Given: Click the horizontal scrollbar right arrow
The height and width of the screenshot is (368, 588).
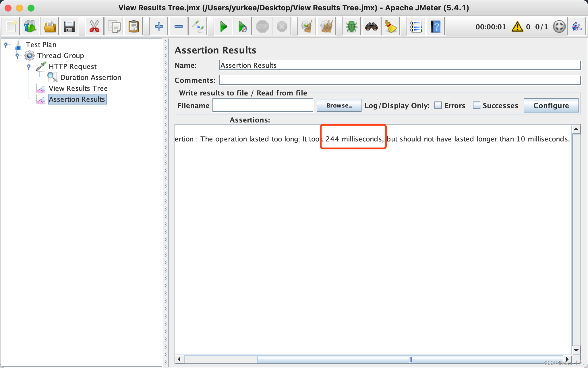Looking at the screenshot, I should tap(567, 359).
